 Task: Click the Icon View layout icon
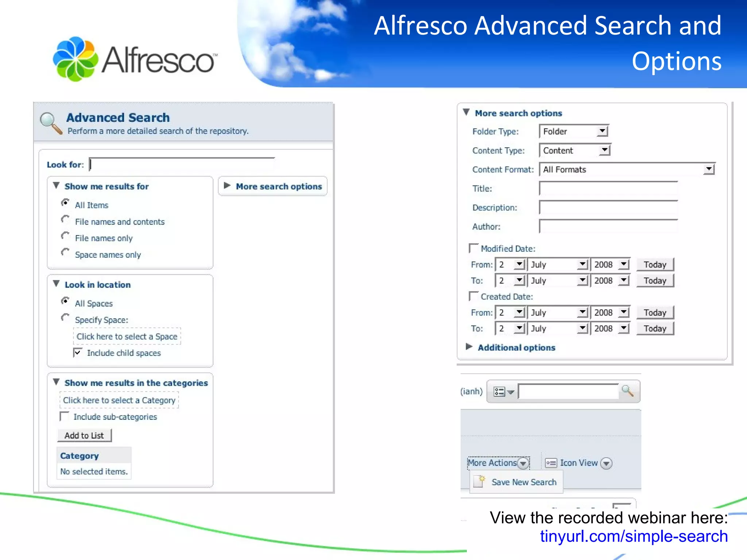[x=551, y=463]
